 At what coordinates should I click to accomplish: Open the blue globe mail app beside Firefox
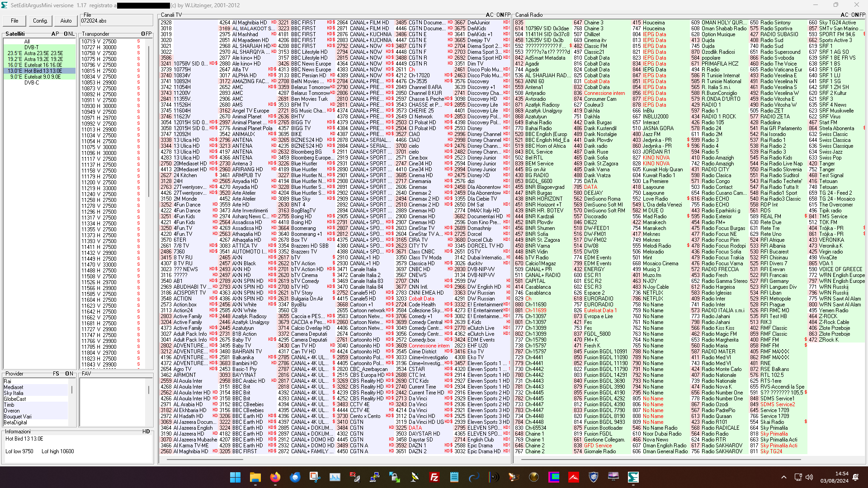point(295,477)
